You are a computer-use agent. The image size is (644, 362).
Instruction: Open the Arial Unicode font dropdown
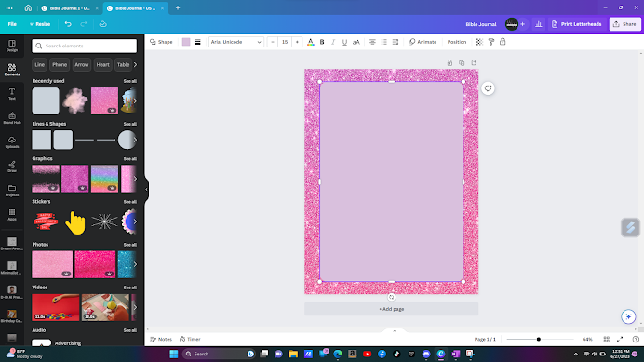(x=235, y=42)
